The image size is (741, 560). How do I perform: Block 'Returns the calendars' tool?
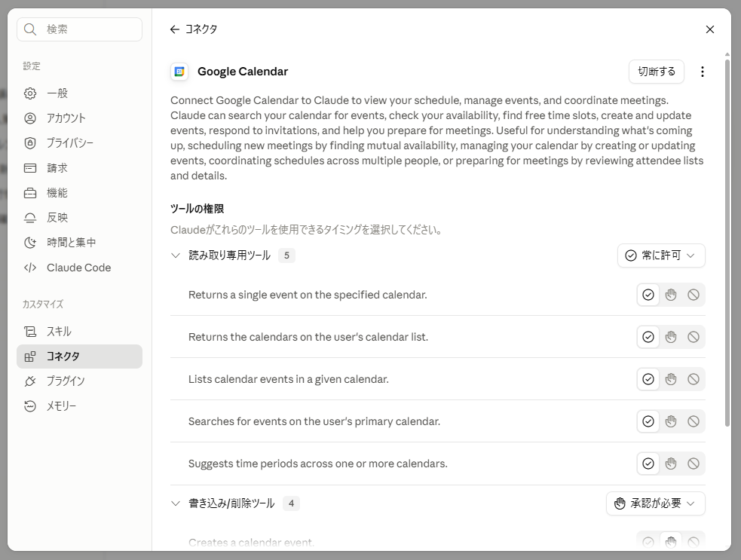tap(694, 337)
